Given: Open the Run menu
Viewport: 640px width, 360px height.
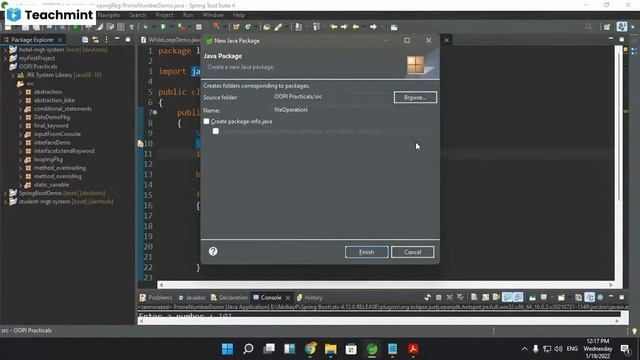Looking at the screenshot, I should (188, 15).
